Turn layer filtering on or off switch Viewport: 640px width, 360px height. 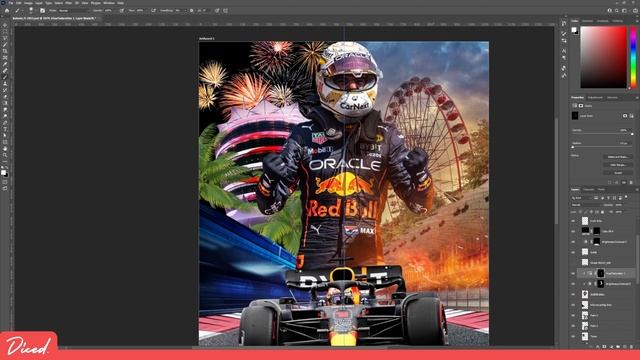626,197
